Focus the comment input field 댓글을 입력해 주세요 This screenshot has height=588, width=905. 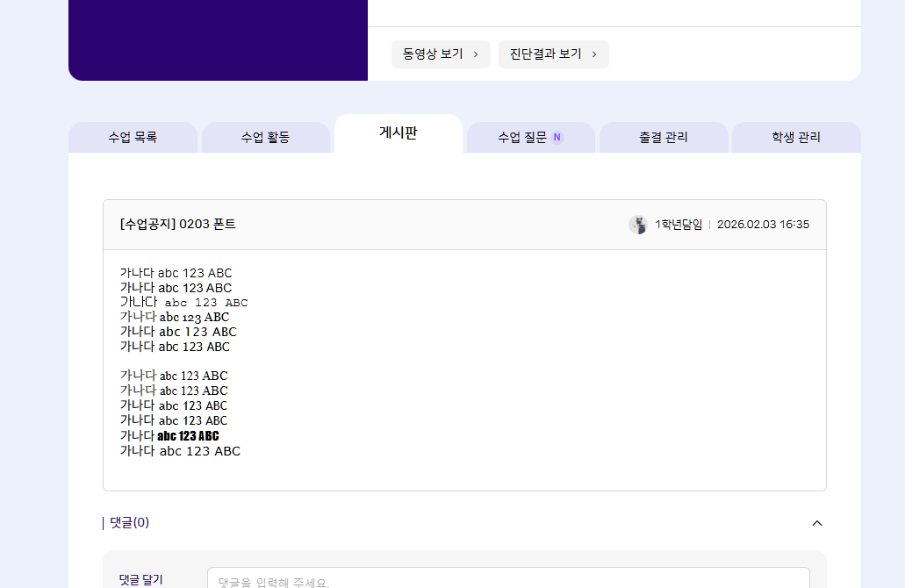(x=507, y=579)
